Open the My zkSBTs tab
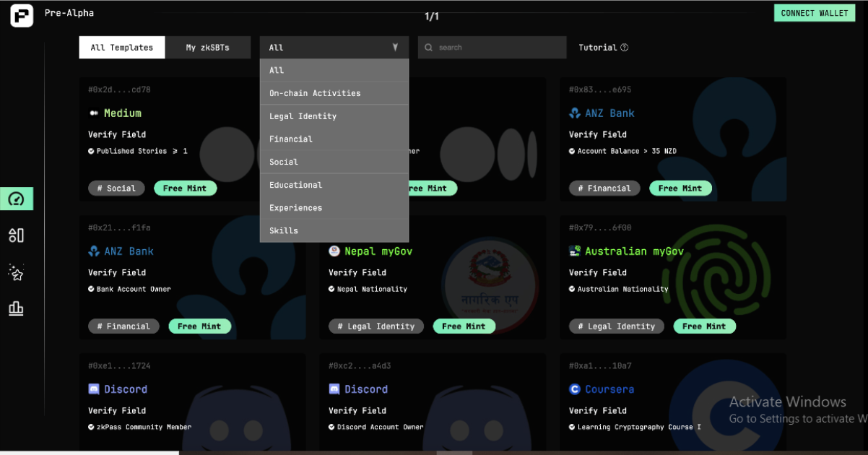The height and width of the screenshot is (455, 868). coord(208,48)
